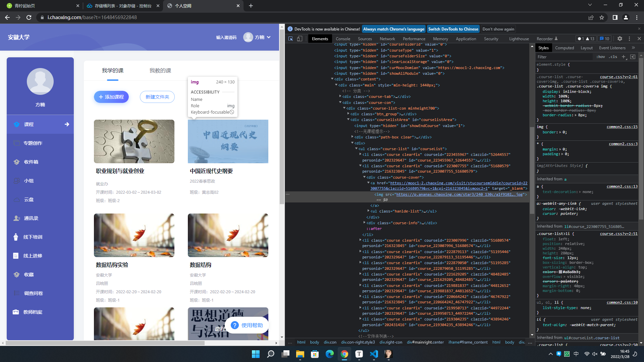This screenshot has height=362, width=644.
Task: Open Visual Studio Code from taskbar
Action: point(374,354)
